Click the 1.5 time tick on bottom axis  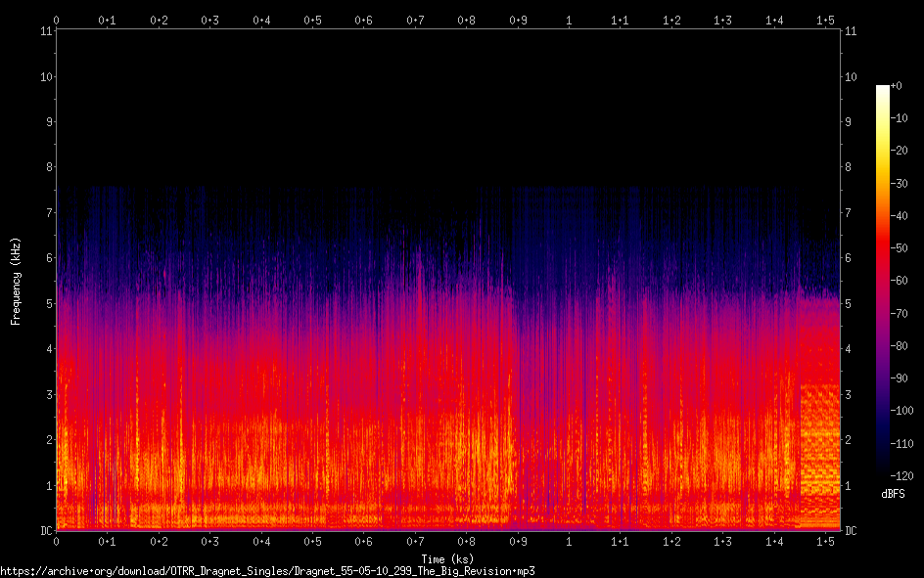pos(825,542)
